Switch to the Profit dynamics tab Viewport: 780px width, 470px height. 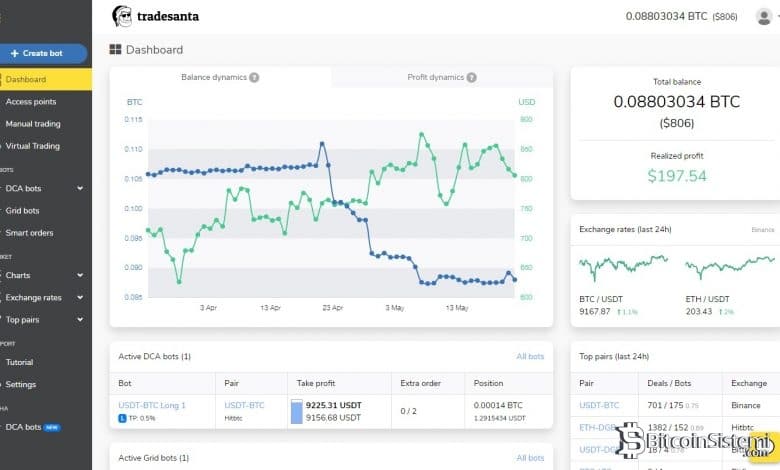441,77
